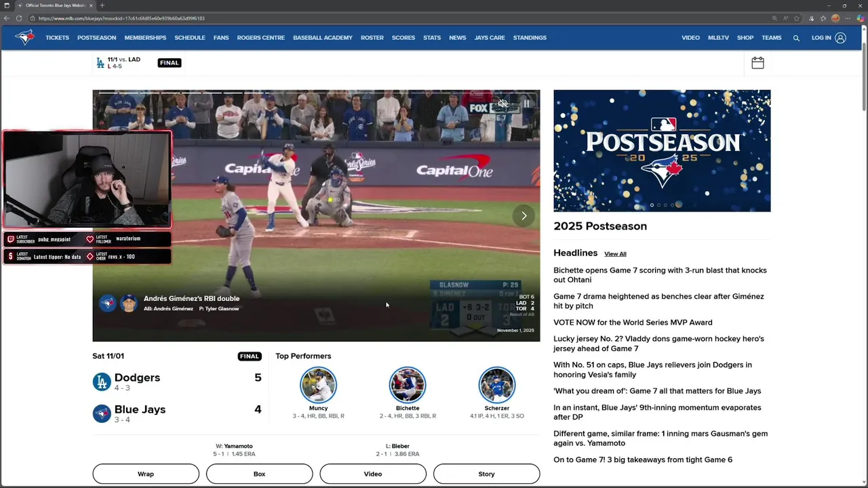Click the Muncy top performer photo

tap(318, 385)
